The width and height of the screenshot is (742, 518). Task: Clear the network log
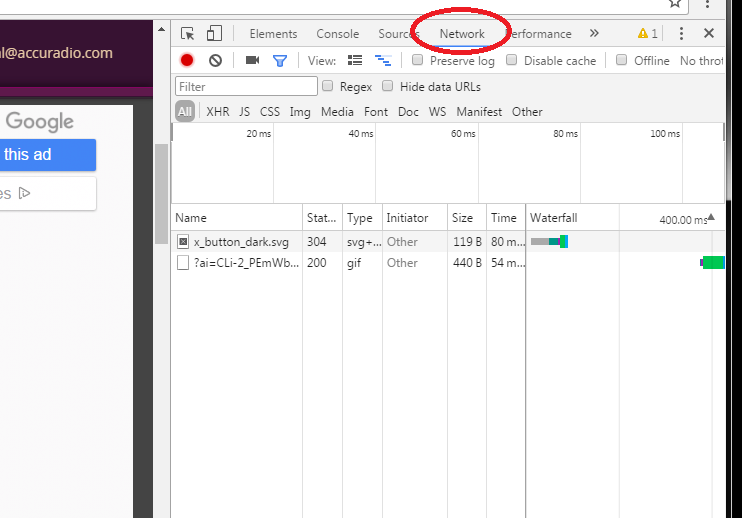pyautogui.click(x=215, y=61)
